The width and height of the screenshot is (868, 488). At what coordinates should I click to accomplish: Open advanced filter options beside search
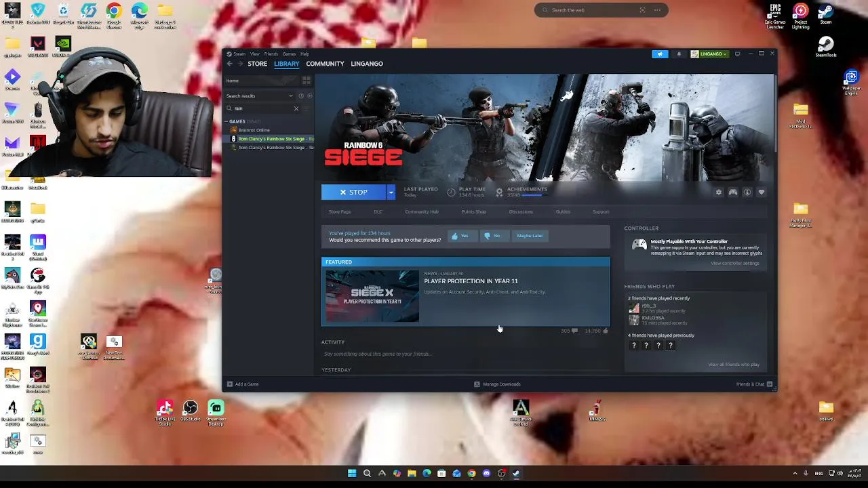point(307,108)
